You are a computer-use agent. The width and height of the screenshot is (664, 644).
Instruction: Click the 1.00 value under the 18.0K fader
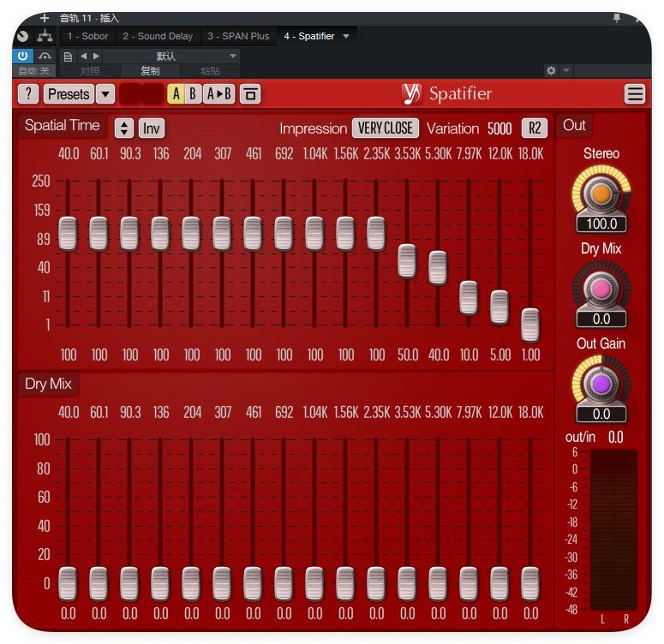(530, 355)
